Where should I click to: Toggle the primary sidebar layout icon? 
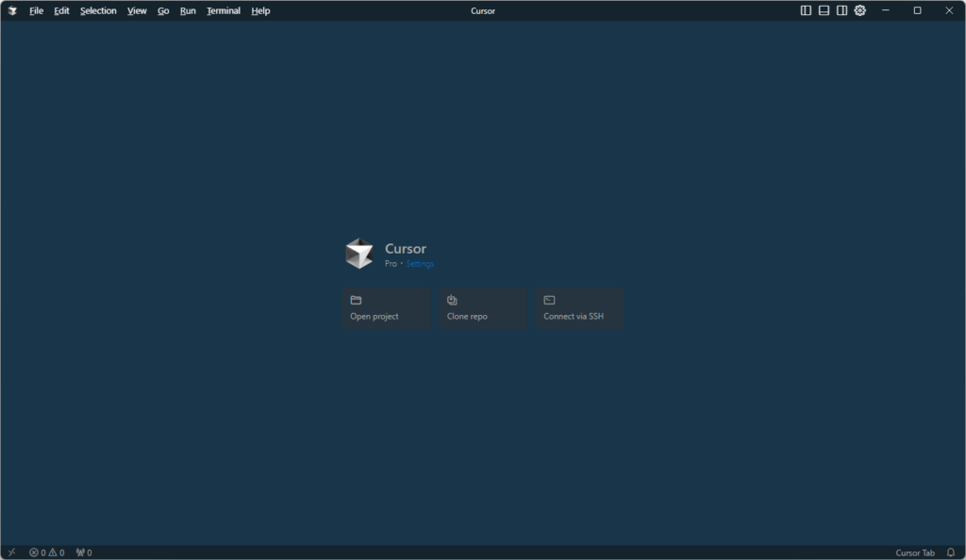pyautogui.click(x=806, y=10)
